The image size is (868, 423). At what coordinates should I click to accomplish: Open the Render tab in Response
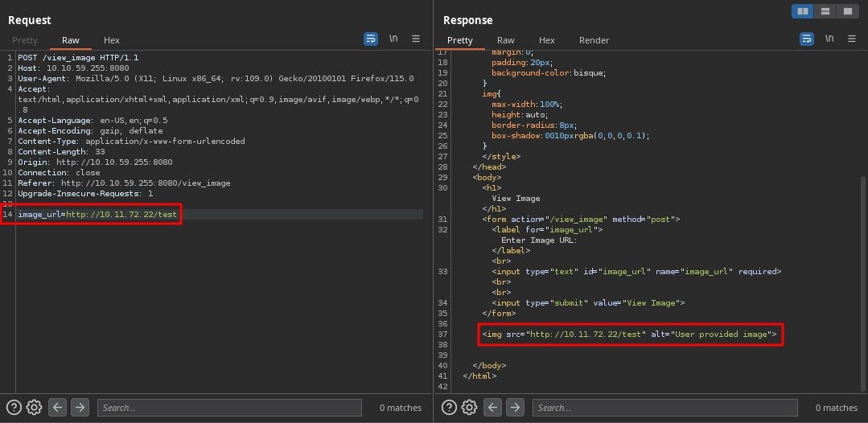click(x=594, y=40)
